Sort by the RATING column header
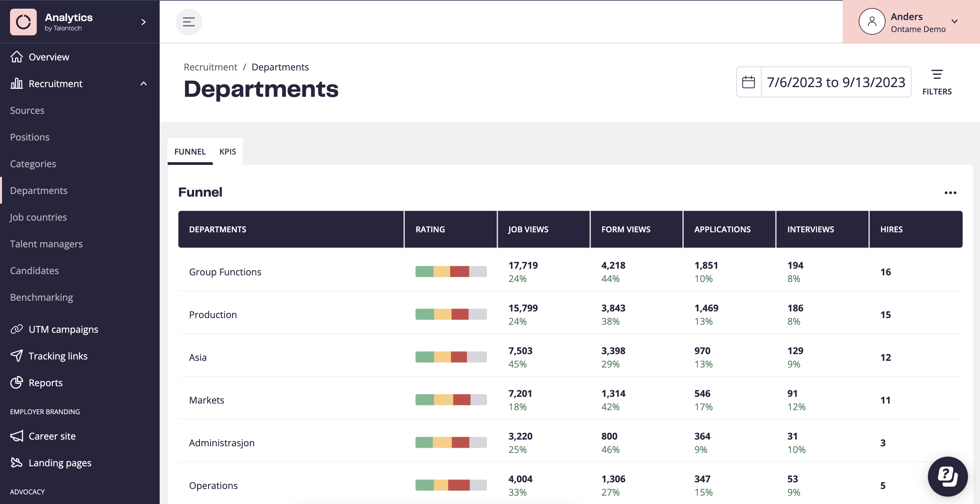Image resolution: width=980 pixels, height=504 pixels. coord(451,229)
